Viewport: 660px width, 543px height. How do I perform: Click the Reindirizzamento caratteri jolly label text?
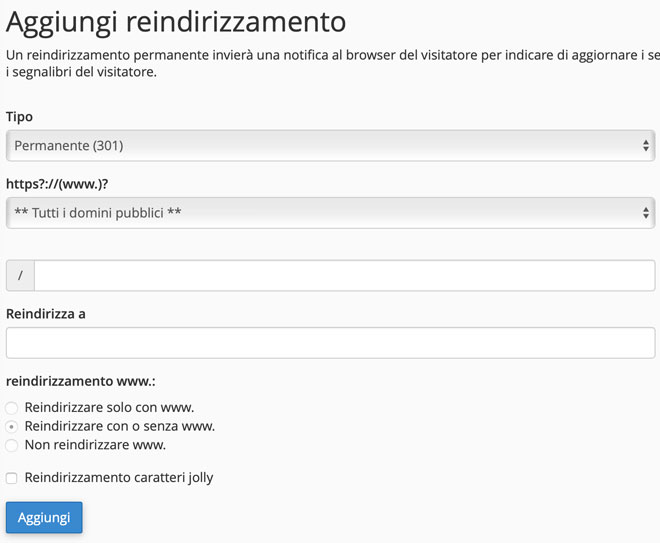point(119,478)
